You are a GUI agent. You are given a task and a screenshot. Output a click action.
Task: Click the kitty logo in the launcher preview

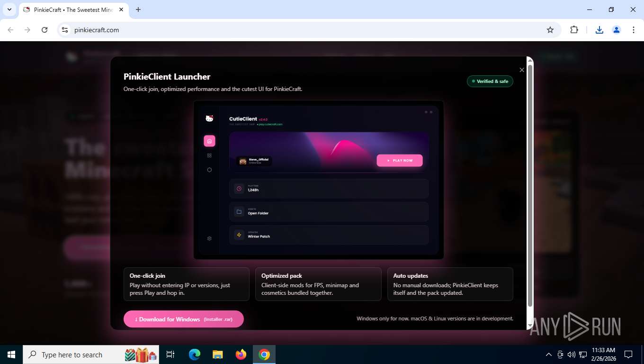coord(209,118)
